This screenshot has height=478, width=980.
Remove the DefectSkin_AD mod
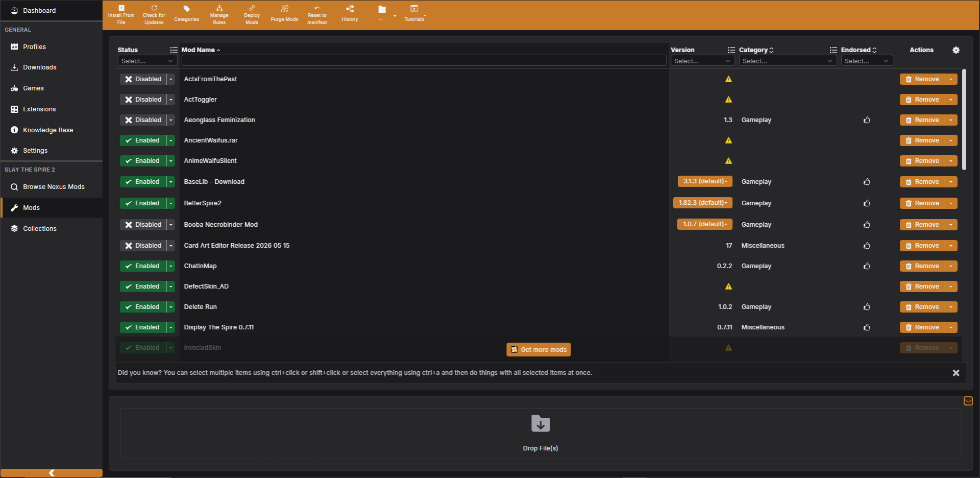(922, 286)
